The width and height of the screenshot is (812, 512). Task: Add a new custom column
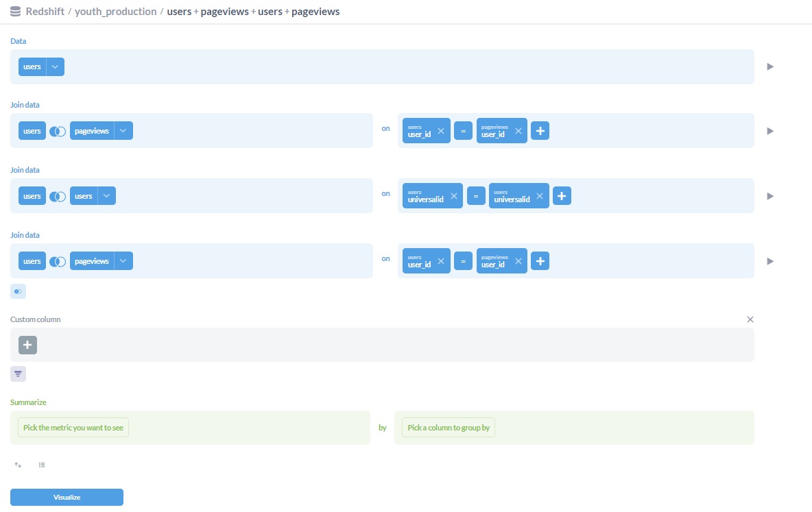(27, 345)
